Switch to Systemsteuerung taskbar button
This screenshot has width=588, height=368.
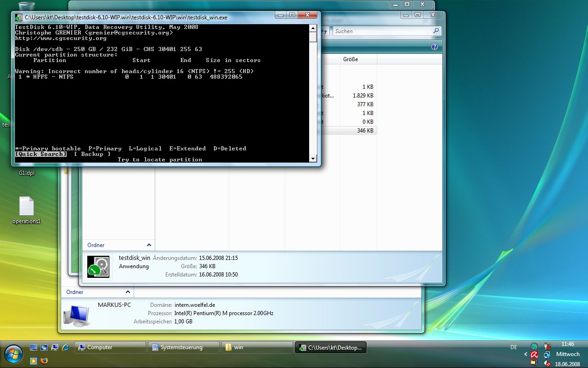tap(183, 347)
